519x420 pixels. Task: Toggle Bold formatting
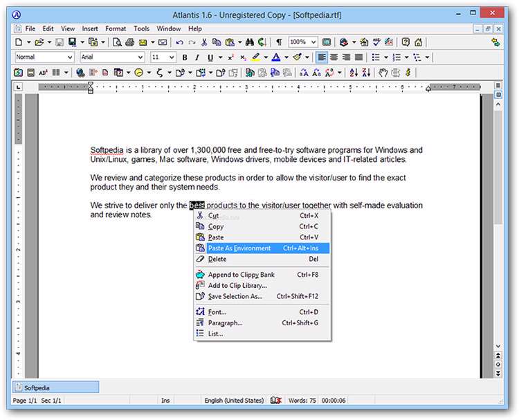pos(185,57)
